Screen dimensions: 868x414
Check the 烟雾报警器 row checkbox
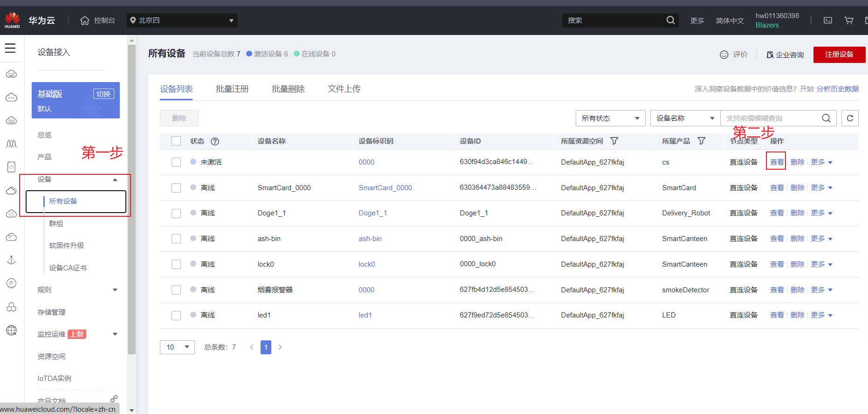pos(176,290)
